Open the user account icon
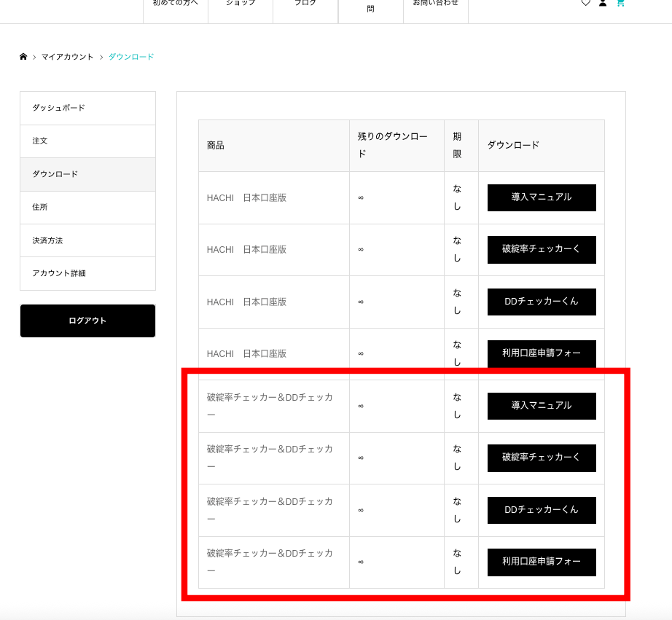Image resolution: width=672 pixels, height=620 pixels. pyautogui.click(x=603, y=3)
